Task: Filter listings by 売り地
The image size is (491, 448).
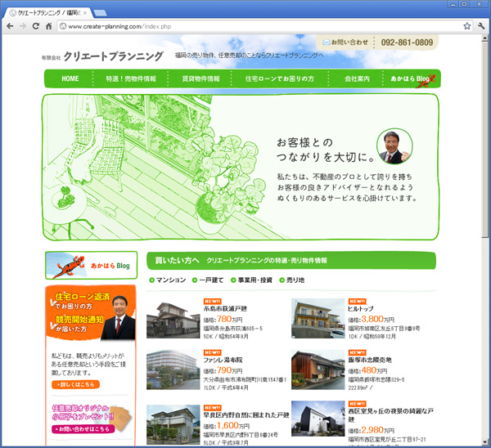Action: click(x=292, y=280)
